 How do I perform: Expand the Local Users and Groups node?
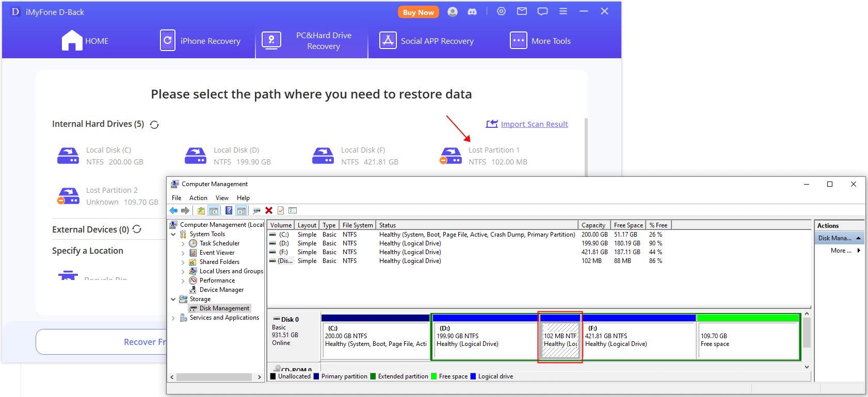click(183, 272)
